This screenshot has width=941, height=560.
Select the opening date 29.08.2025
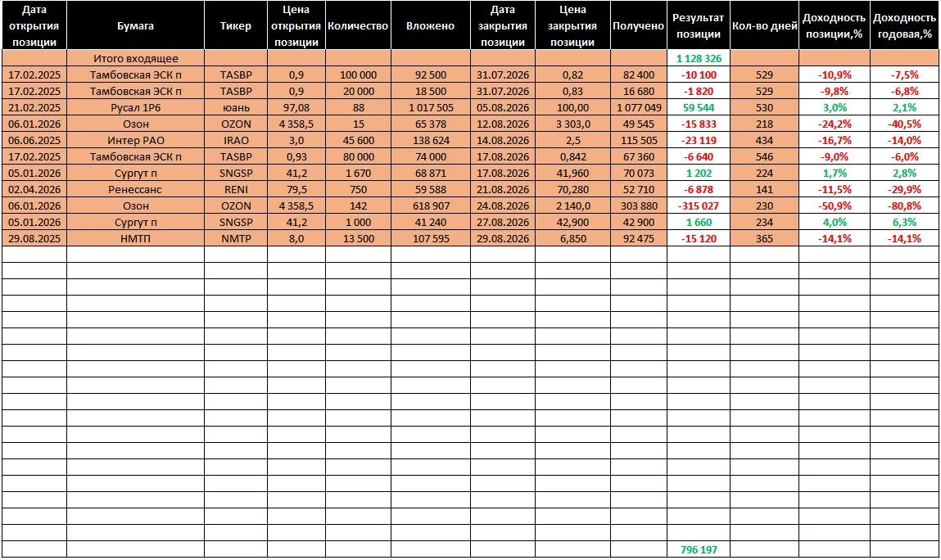pyautogui.click(x=34, y=239)
